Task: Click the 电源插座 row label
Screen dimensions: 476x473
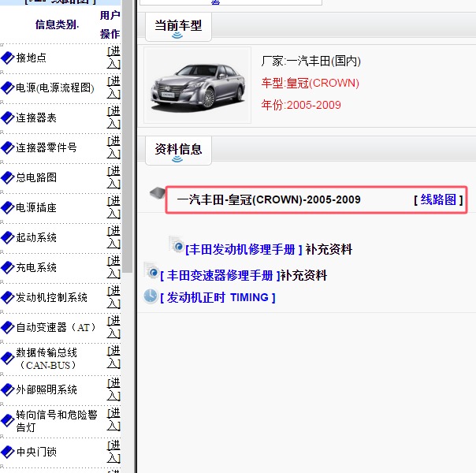Action: pyautogui.click(x=36, y=207)
